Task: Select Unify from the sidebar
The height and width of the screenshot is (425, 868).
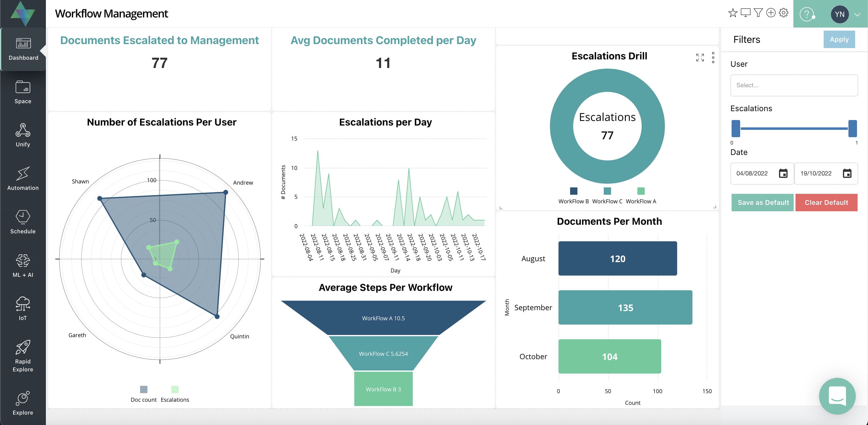Action: pos(23,135)
